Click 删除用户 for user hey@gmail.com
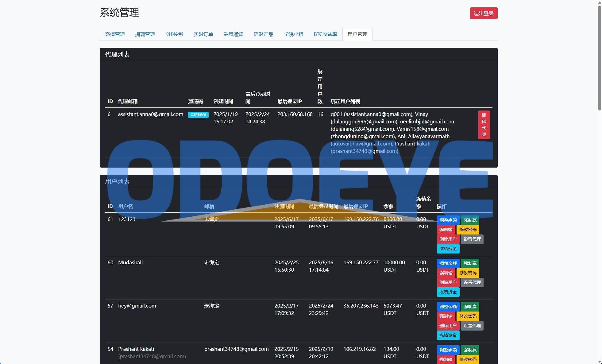Viewport: 602px width, 364px height. pos(448,326)
